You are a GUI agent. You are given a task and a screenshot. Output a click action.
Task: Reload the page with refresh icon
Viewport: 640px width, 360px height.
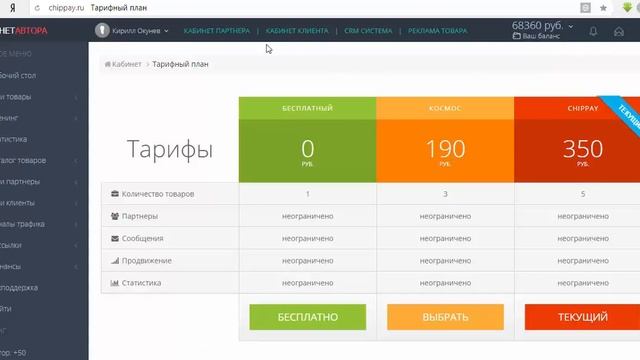37,8
